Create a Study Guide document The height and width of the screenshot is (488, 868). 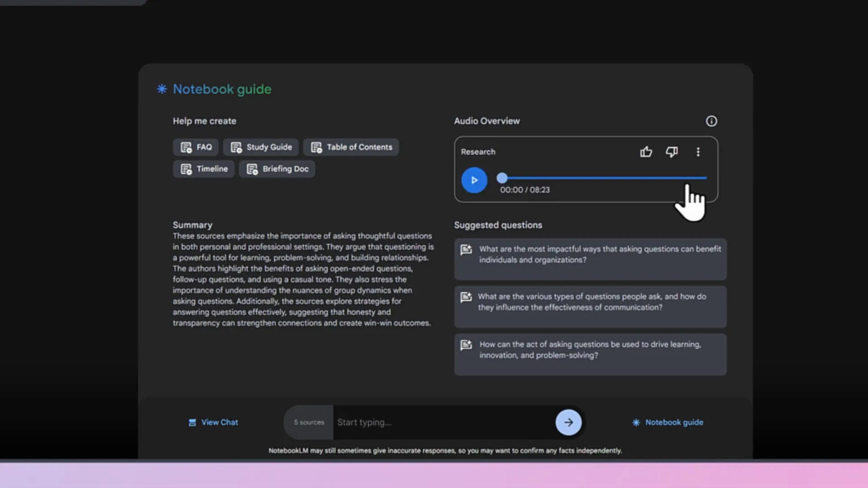click(x=261, y=147)
